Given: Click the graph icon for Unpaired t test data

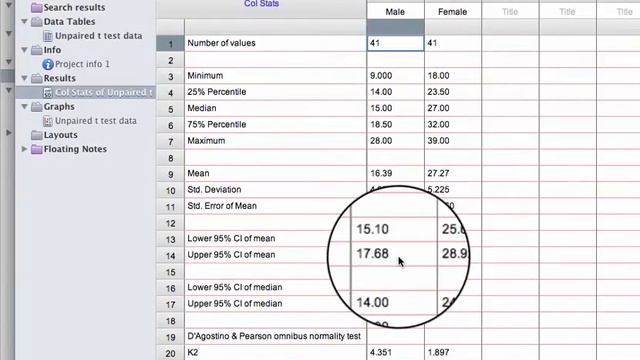Looking at the screenshot, I should tap(48, 121).
